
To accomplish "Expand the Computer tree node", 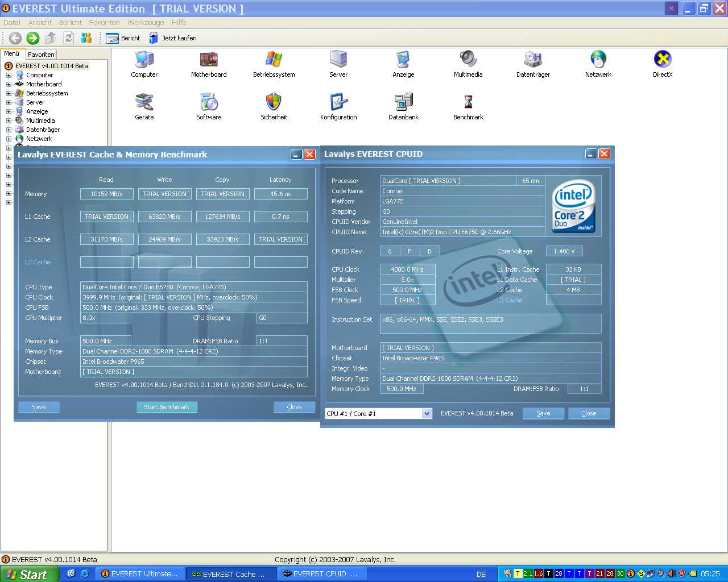I will pyautogui.click(x=9, y=75).
